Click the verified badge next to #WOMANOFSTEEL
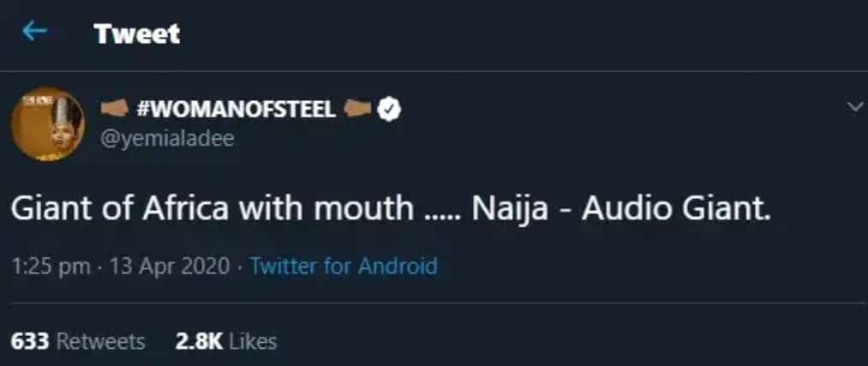868x366 pixels. click(390, 110)
